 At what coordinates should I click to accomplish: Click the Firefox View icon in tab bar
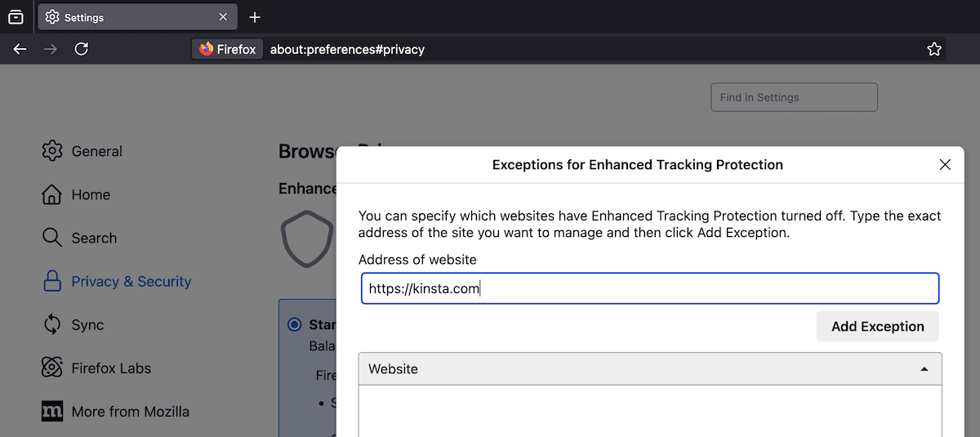coord(16,17)
